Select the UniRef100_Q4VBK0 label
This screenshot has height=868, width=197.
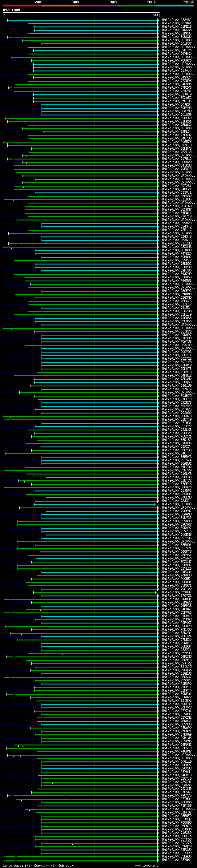pos(176,54)
